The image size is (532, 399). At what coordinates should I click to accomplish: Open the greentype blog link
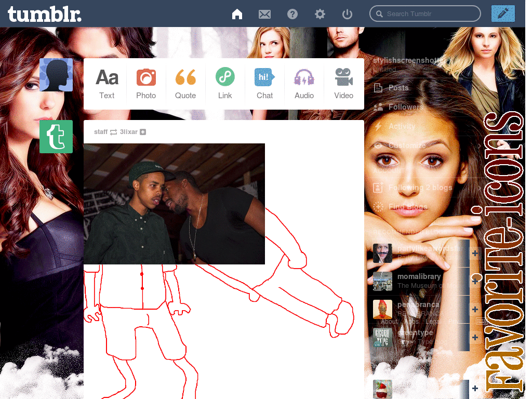pyautogui.click(x=415, y=333)
